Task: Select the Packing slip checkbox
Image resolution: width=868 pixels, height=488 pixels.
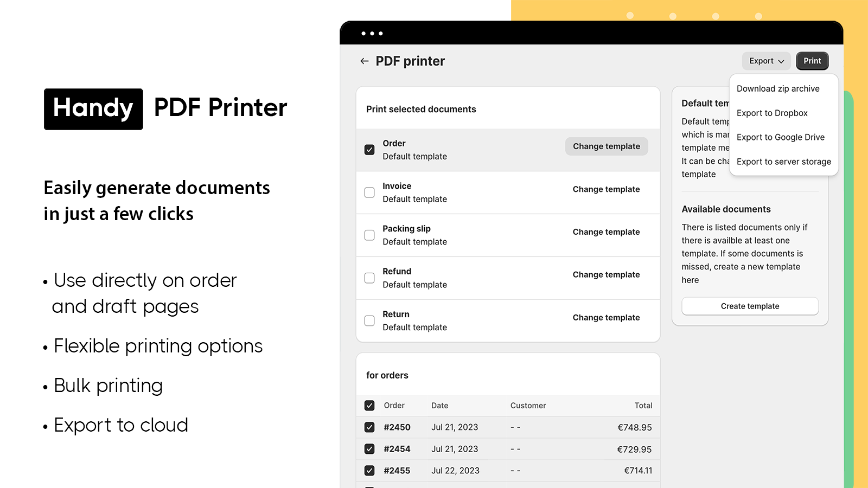Action: [x=369, y=235]
